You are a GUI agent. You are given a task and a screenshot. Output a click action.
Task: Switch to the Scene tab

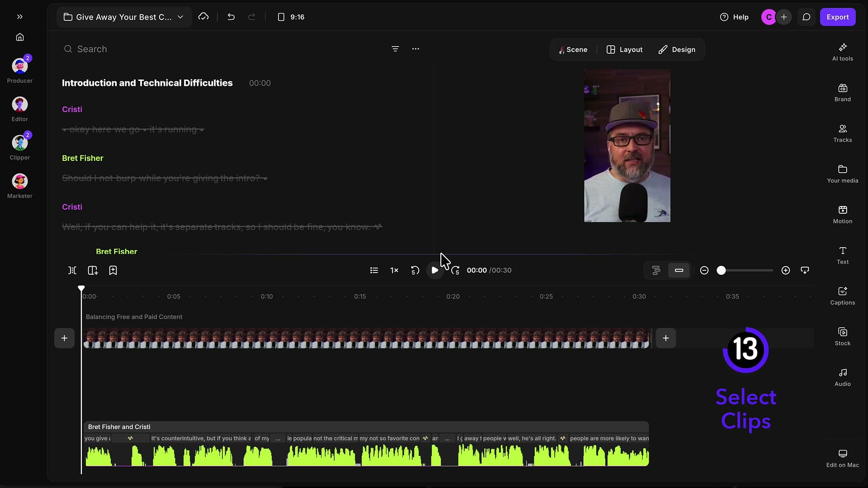pos(573,50)
